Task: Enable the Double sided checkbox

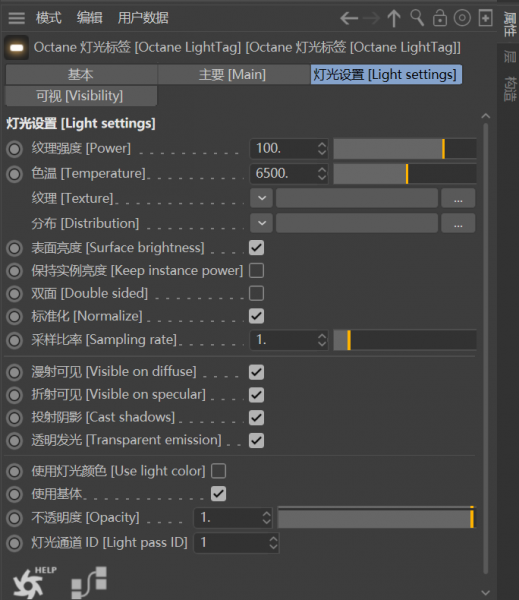Action: 256,293
